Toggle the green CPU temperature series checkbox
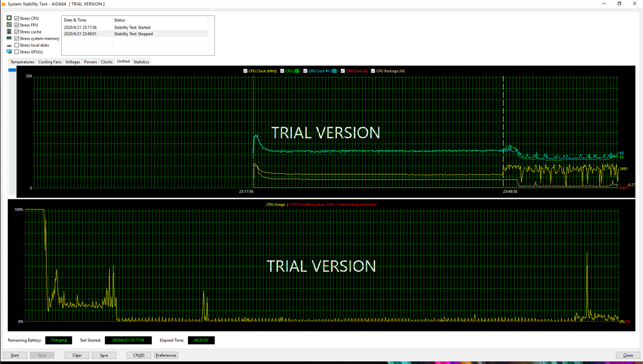The height and width of the screenshot is (364, 643). (282, 71)
